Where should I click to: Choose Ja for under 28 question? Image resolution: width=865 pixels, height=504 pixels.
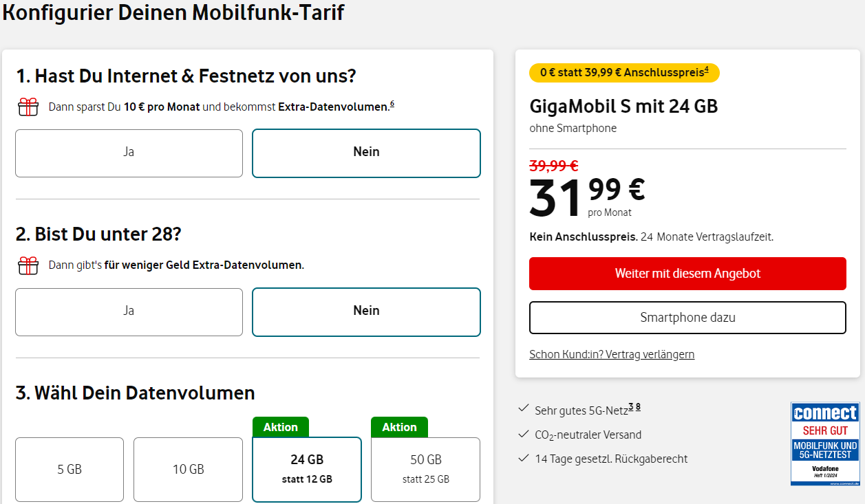[129, 311]
